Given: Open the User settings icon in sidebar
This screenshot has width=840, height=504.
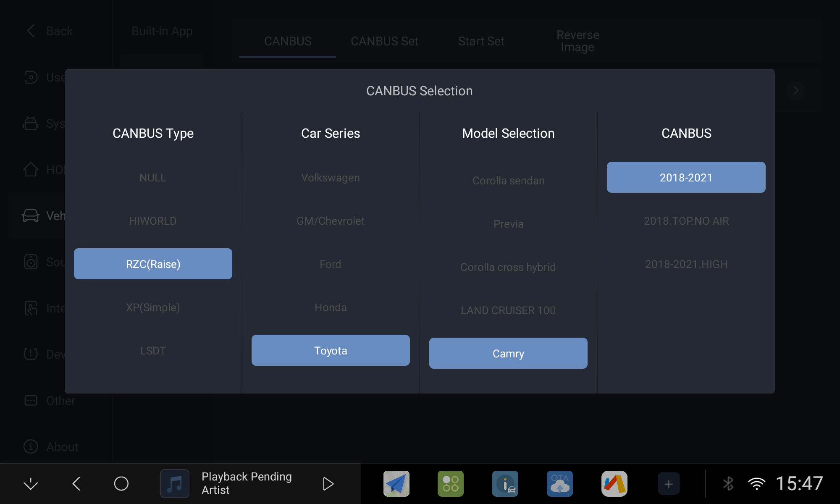Looking at the screenshot, I should [x=31, y=77].
